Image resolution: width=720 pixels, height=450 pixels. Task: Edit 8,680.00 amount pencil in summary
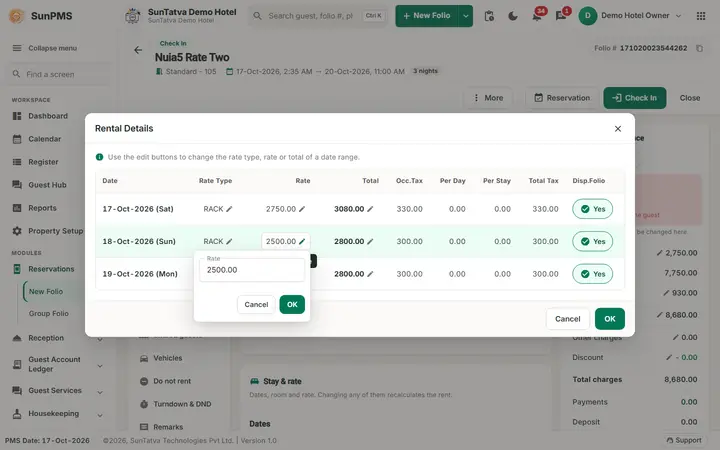tap(660, 315)
